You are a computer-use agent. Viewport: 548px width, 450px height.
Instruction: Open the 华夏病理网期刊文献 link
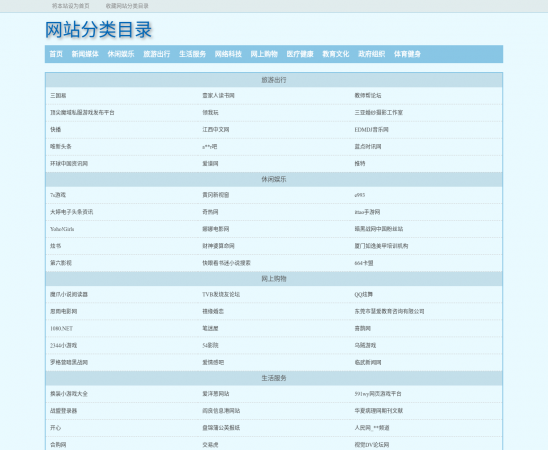tap(379, 411)
